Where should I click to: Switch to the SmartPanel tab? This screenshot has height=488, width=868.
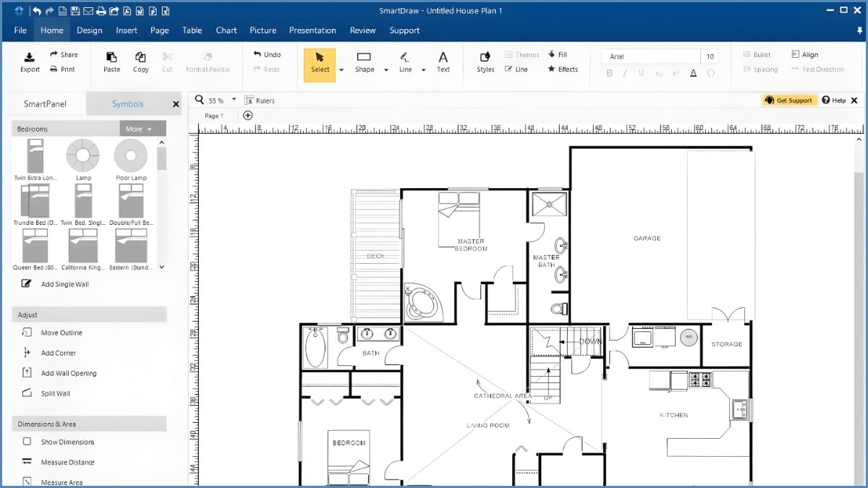click(45, 103)
